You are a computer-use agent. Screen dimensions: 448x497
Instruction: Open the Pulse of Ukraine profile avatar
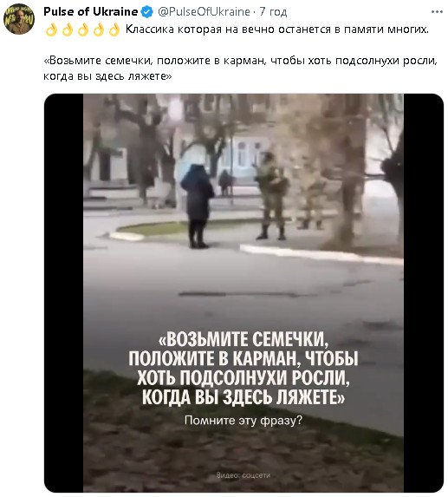19,19
